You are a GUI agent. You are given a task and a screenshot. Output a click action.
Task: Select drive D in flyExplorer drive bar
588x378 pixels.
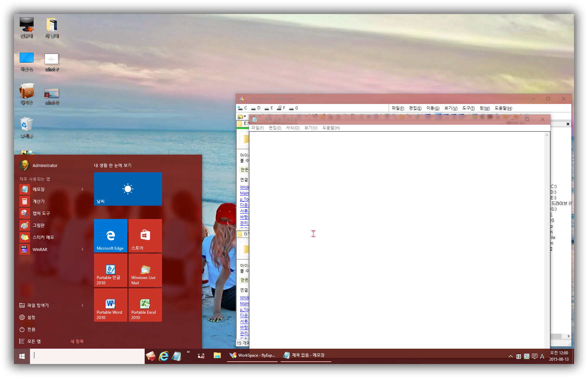tap(256, 108)
